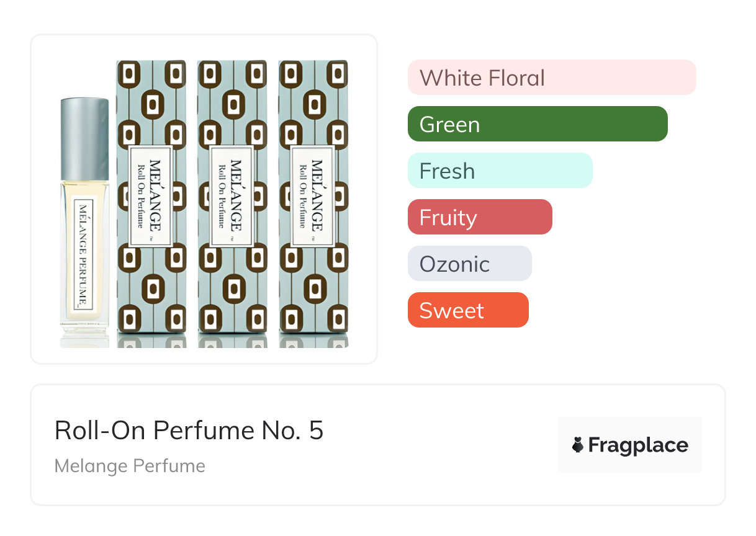Select the Sweet accord bar

467,310
